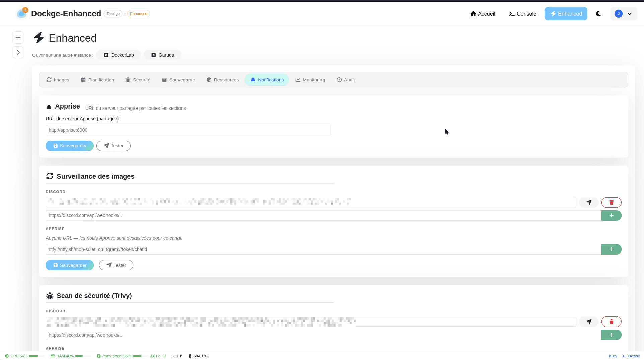Open the user account dropdown
The image size is (644, 360).
pos(623,14)
